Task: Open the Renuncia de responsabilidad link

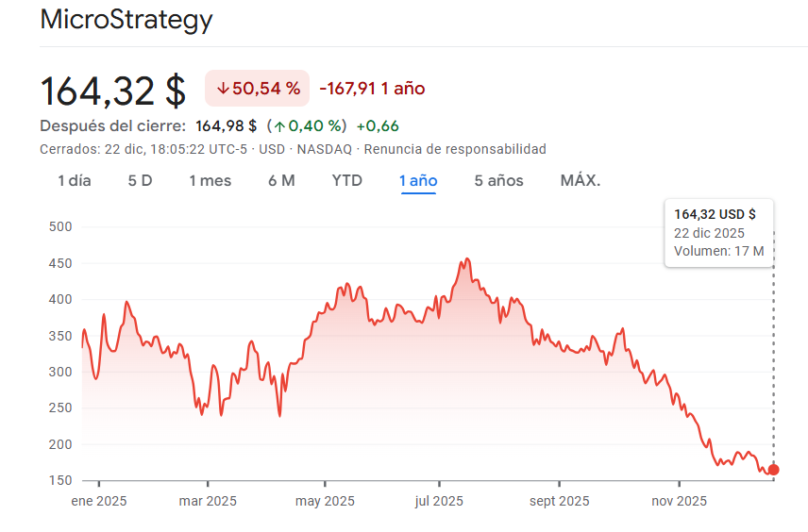Action: coord(455,149)
